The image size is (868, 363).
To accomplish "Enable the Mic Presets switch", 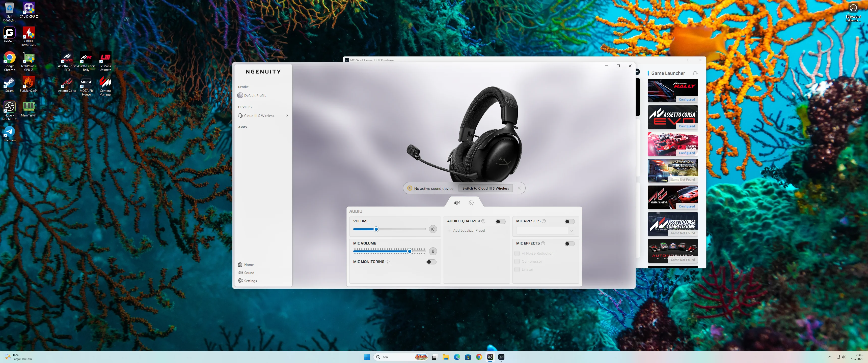I will tap(569, 222).
